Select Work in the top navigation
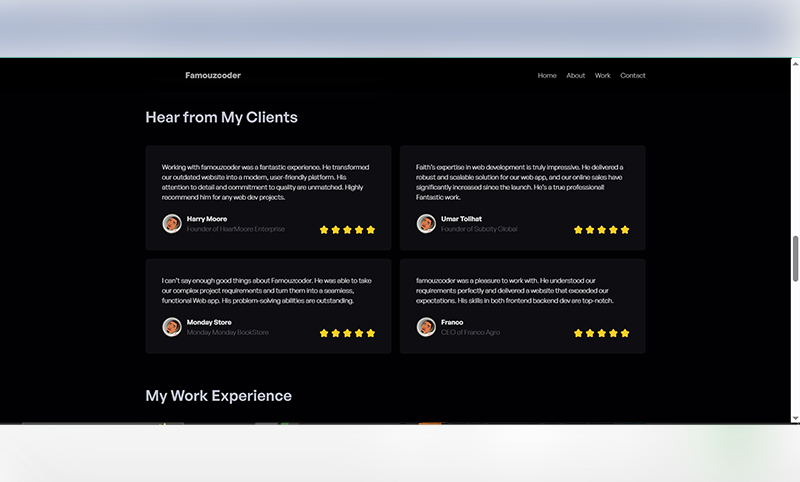Image resolution: width=800 pixels, height=482 pixels. [x=603, y=76]
